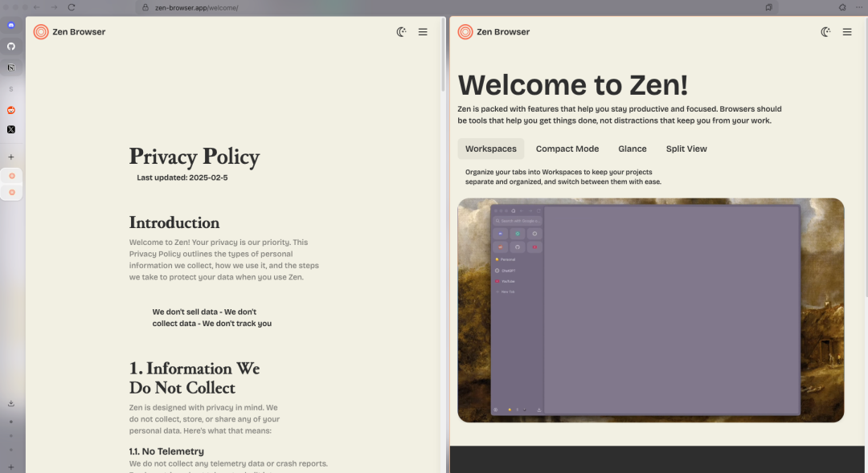Screen dimensions: 868x473
Task: Click the Zen Browser logo in left pane
Action: (69, 32)
